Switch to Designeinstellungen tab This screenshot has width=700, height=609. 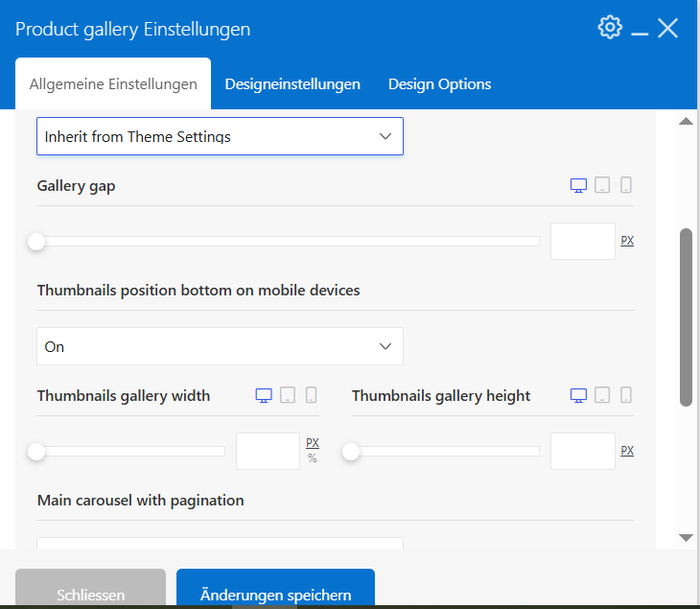coord(292,84)
